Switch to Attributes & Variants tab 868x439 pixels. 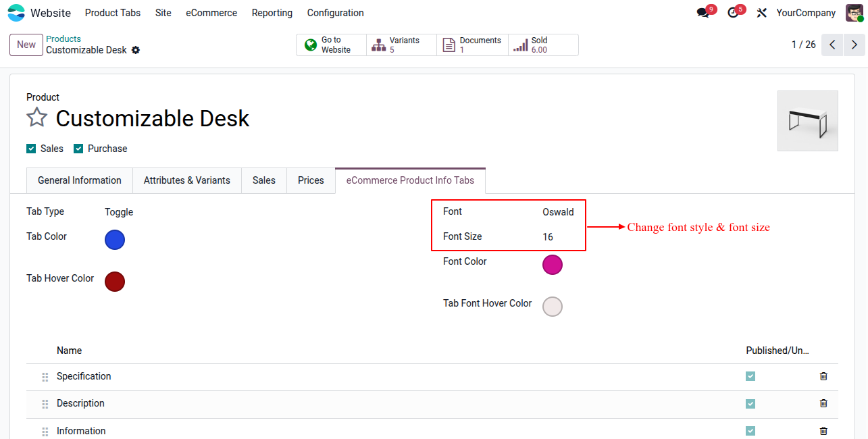point(187,180)
